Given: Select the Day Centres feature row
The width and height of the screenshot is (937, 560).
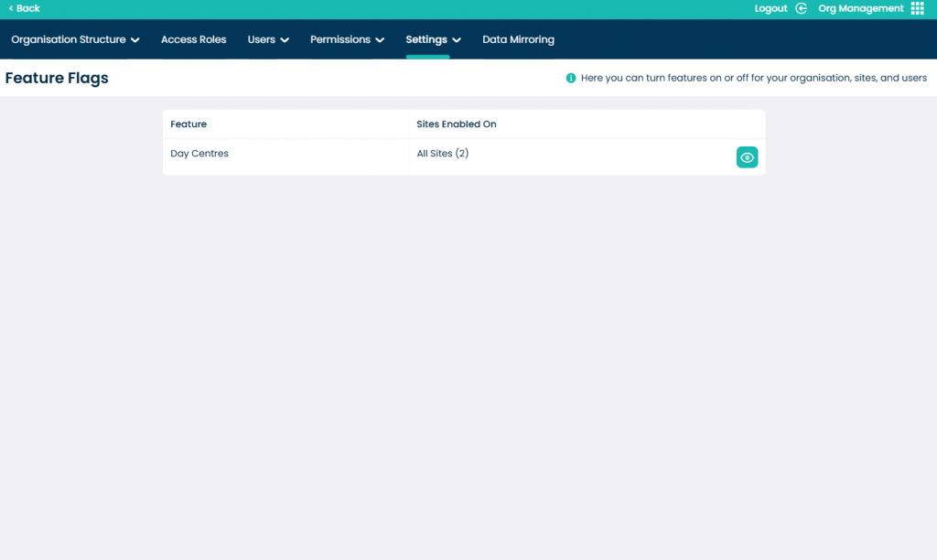Looking at the screenshot, I should click(199, 154).
